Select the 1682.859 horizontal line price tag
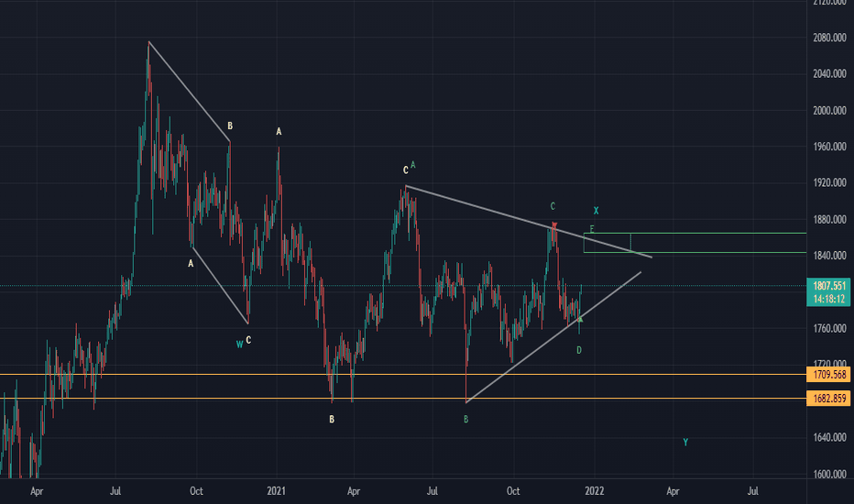Image resolution: width=854 pixels, height=504 pixels. point(829,399)
